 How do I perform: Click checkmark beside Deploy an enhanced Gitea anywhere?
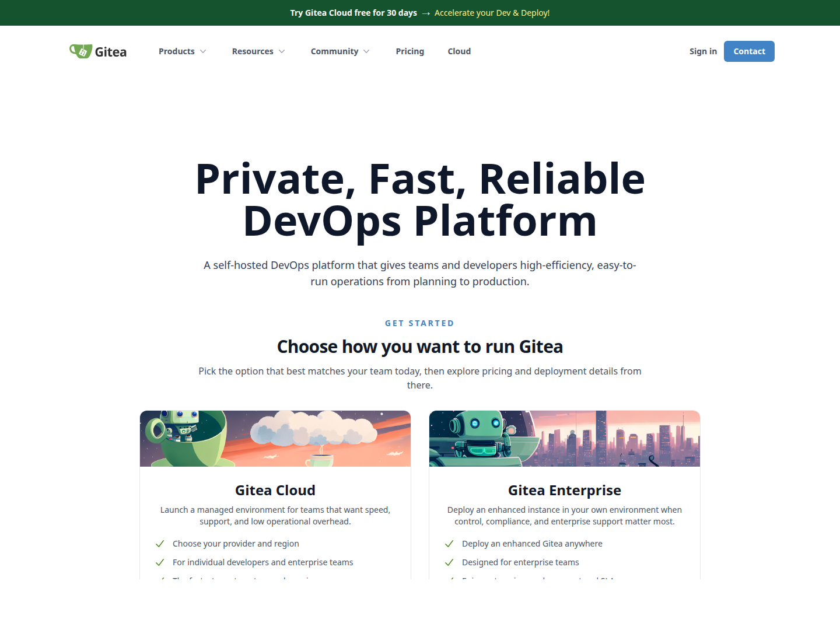point(449,544)
